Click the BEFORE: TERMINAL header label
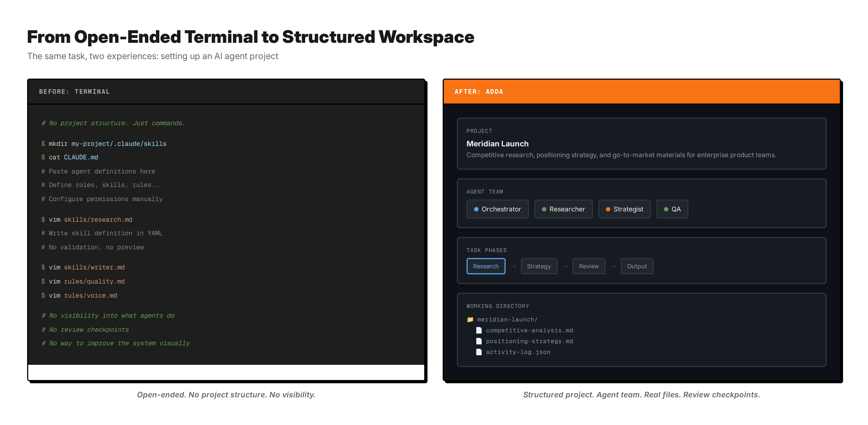Screen dimensions: 868x425 (74, 92)
